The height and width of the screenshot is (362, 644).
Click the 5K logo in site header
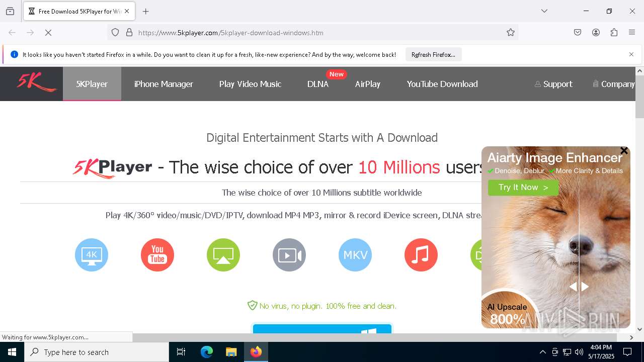[36, 83]
